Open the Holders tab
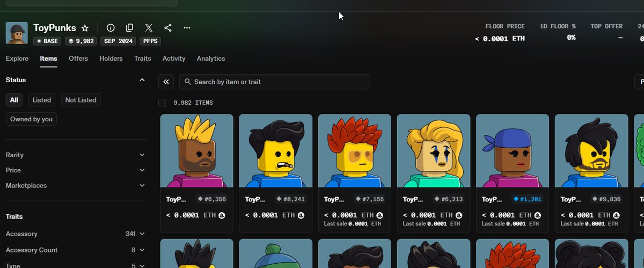 pyautogui.click(x=111, y=59)
